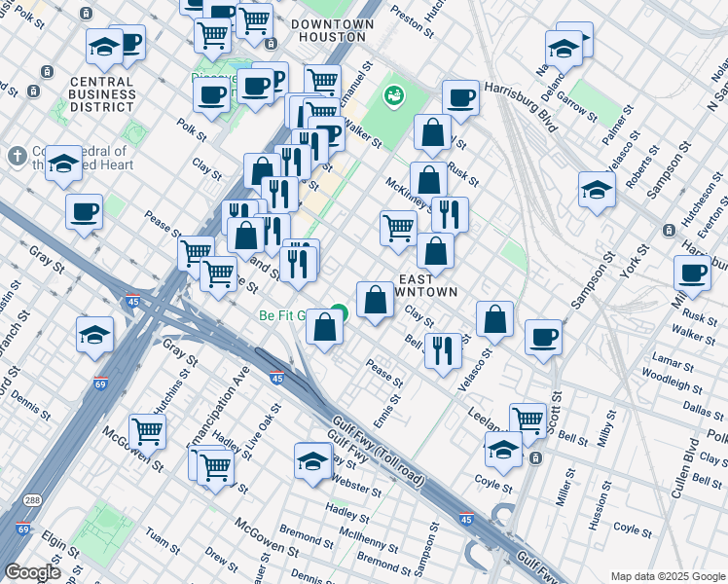The image size is (728, 584).
Task: Open the green Be Fit Gym pin
Action: click(x=341, y=312)
